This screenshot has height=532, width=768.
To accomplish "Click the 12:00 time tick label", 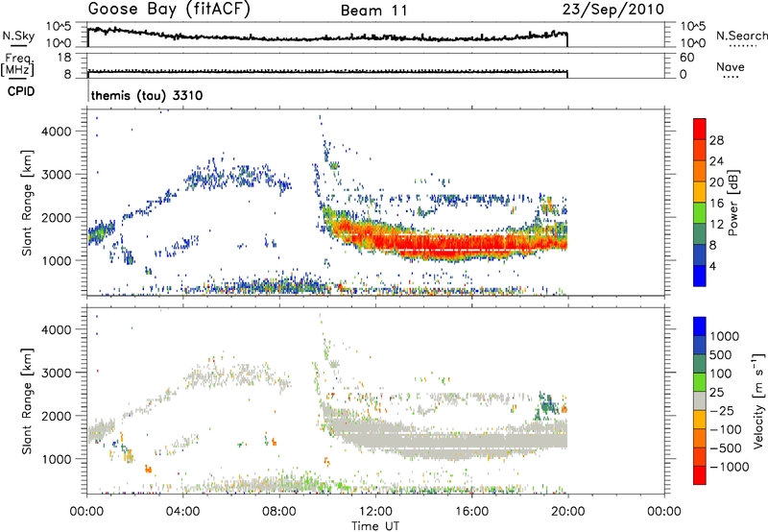I will point(375,512).
